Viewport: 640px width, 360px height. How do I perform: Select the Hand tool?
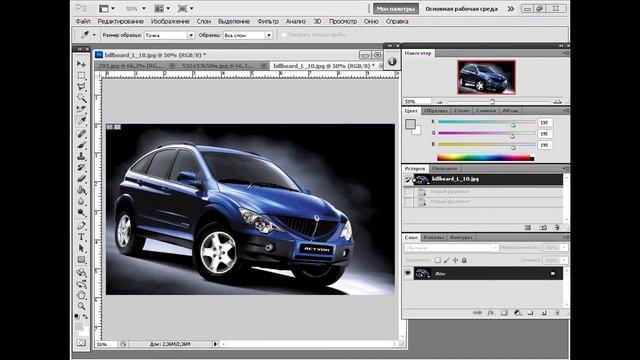click(81, 295)
